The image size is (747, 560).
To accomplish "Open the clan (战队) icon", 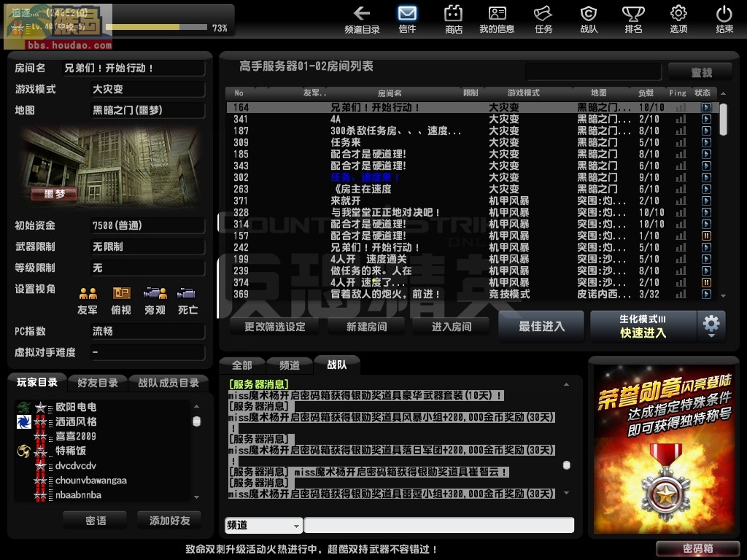I will coord(589,20).
